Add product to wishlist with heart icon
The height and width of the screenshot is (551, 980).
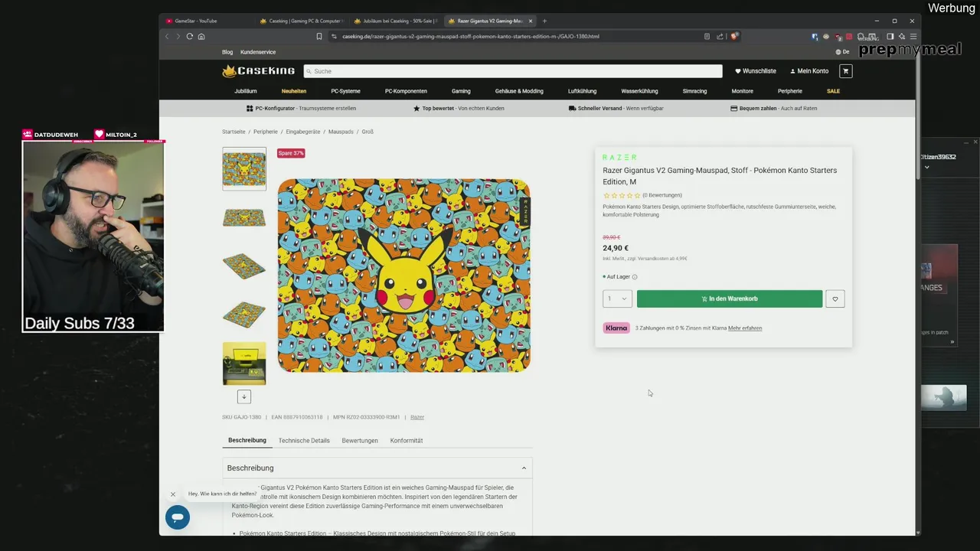coord(835,299)
